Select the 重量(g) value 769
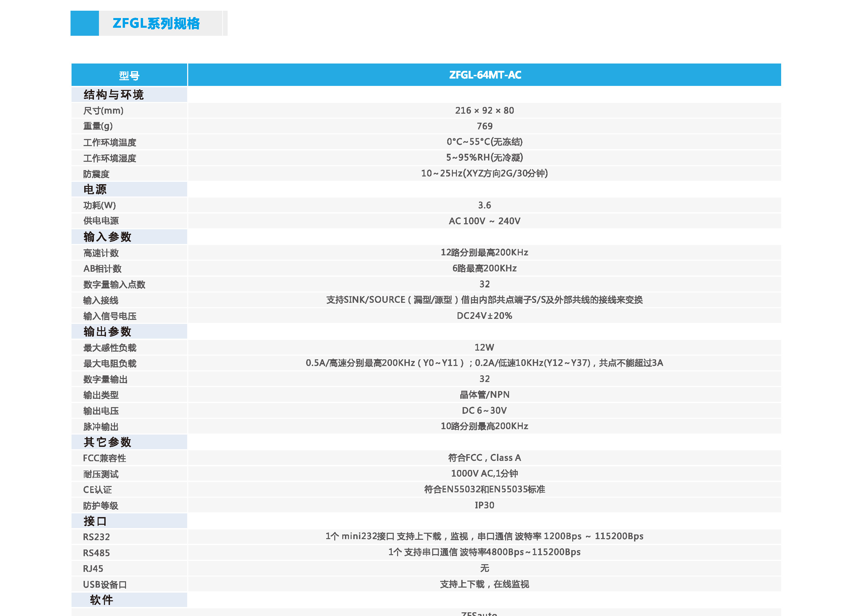 (485, 126)
